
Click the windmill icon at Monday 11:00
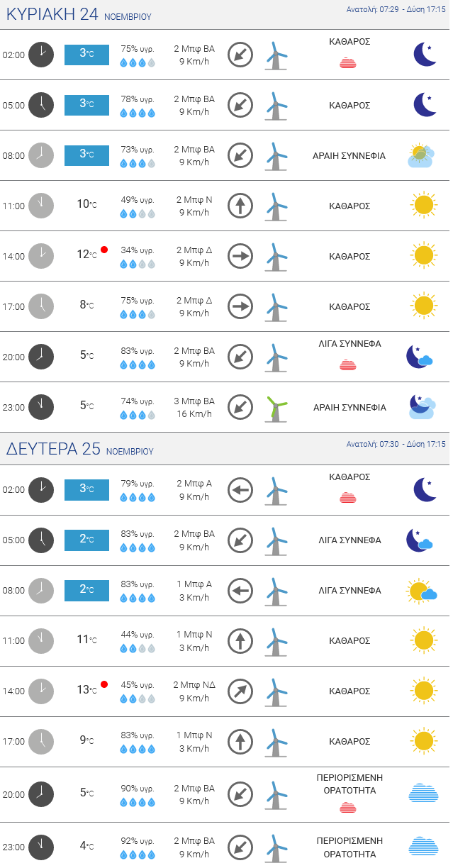(276, 641)
